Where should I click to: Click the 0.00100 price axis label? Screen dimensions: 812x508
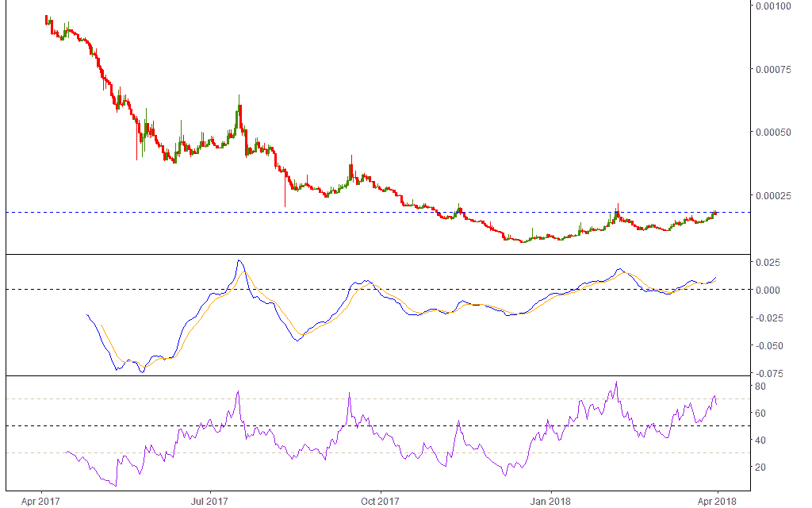click(774, 6)
